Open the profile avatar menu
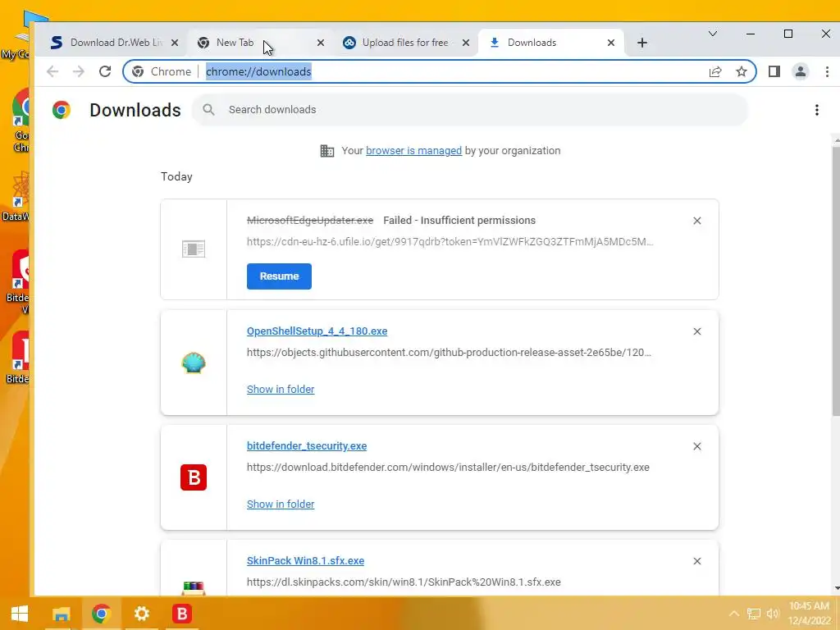 coord(801,72)
